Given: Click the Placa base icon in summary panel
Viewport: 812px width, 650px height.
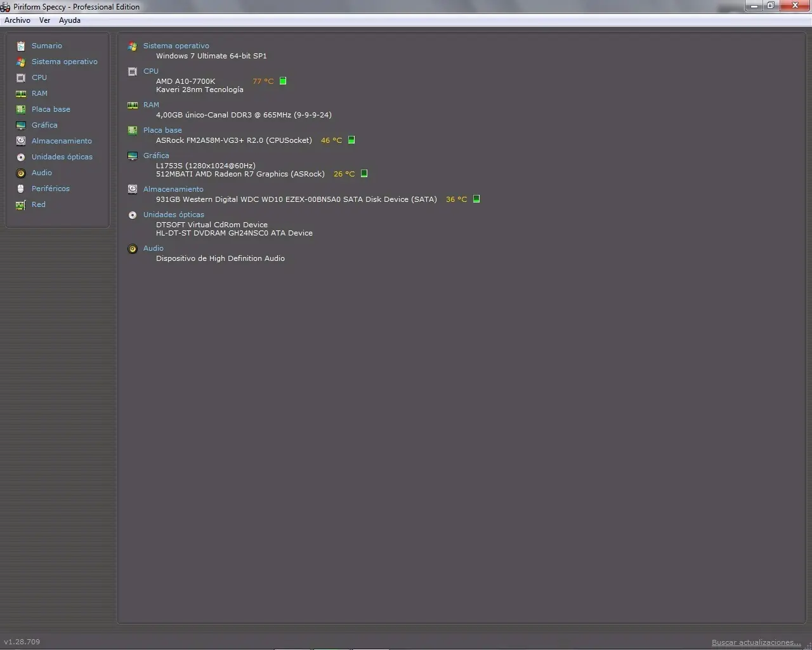Looking at the screenshot, I should pyautogui.click(x=133, y=130).
